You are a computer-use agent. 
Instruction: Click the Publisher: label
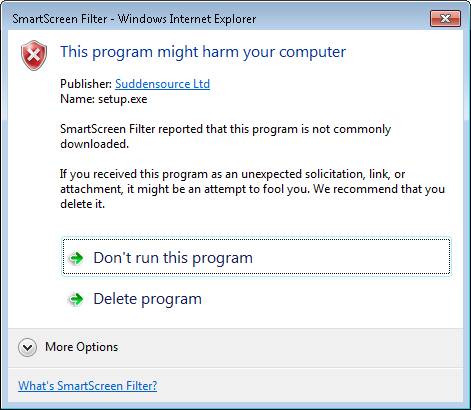click(86, 84)
